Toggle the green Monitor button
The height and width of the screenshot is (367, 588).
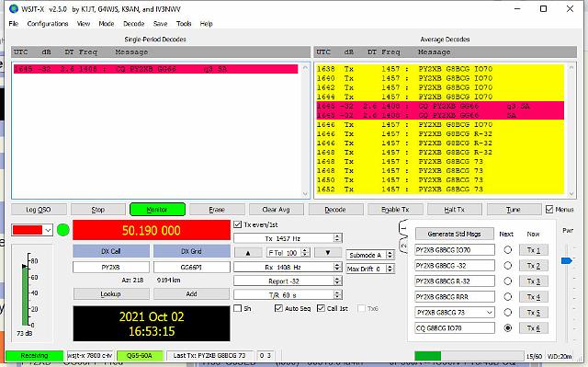(x=157, y=210)
